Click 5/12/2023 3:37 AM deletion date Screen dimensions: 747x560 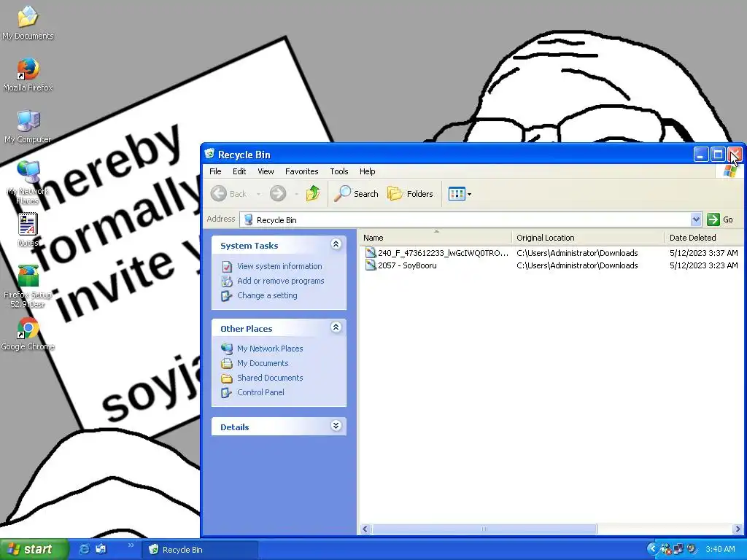(x=703, y=253)
